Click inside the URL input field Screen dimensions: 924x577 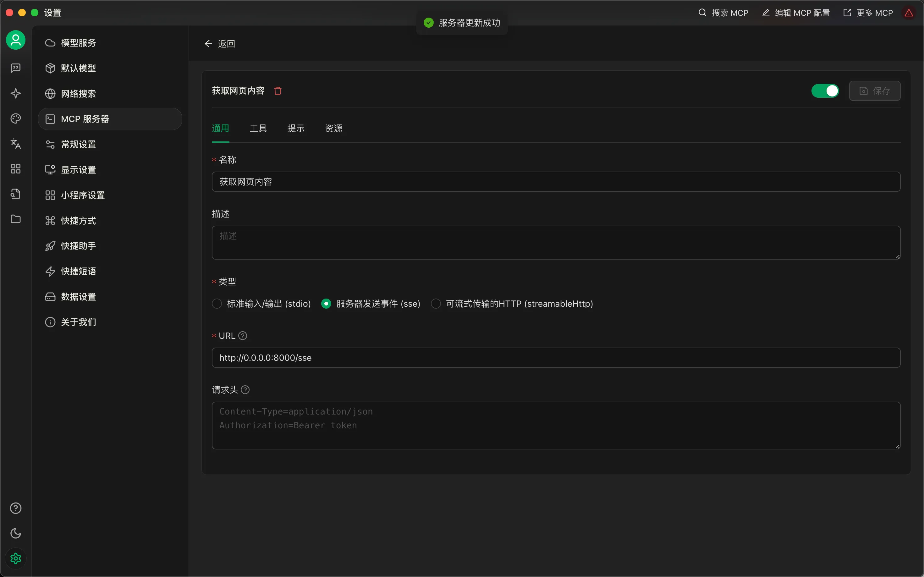555,358
